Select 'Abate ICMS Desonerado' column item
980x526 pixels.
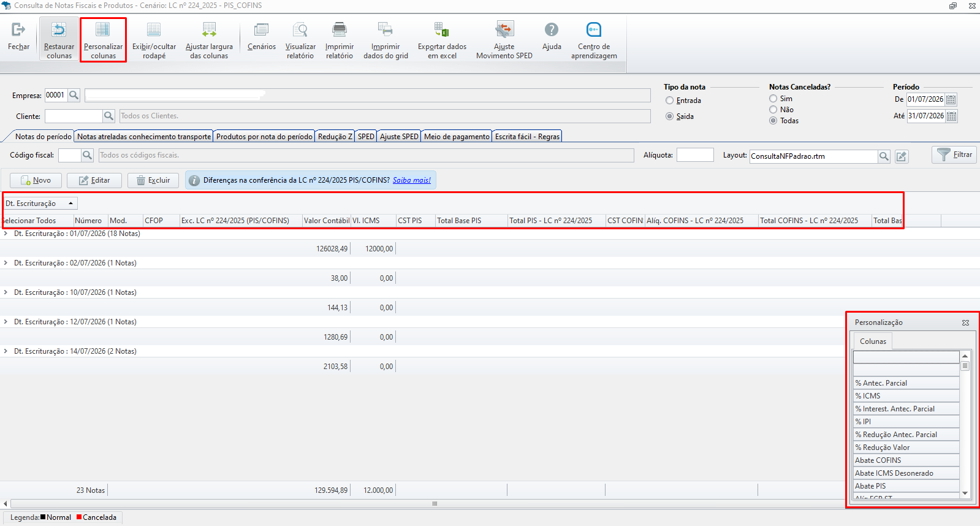pos(906,473)
